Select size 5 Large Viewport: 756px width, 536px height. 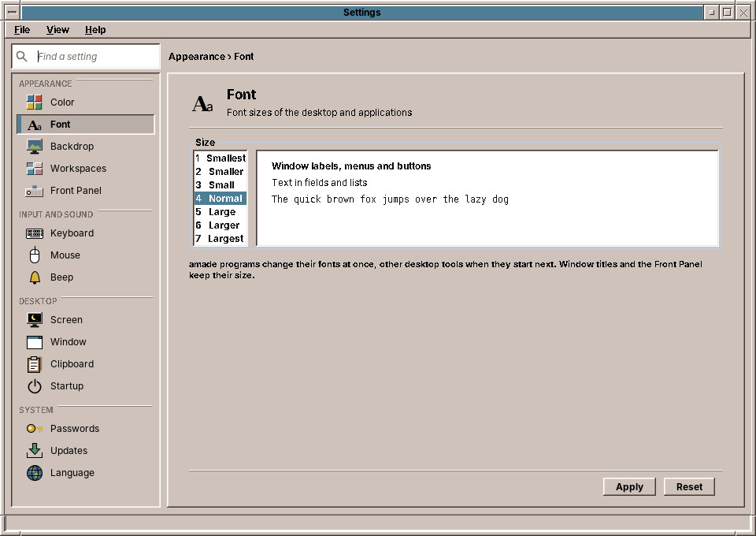[220, 212]
